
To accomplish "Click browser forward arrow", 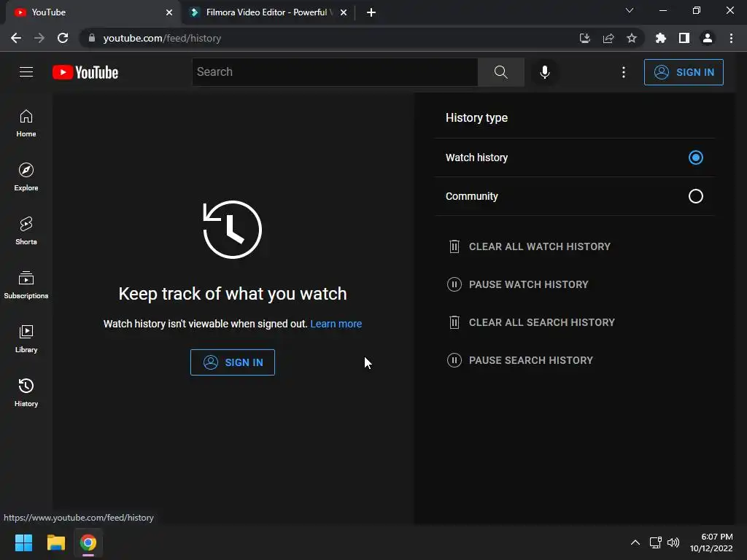I will point(39,38).
